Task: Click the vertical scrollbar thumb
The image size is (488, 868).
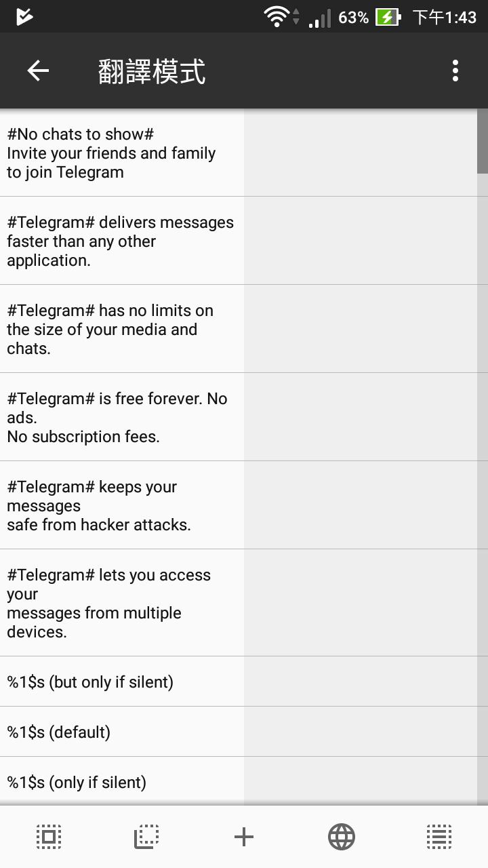Action: pos(483,141)
